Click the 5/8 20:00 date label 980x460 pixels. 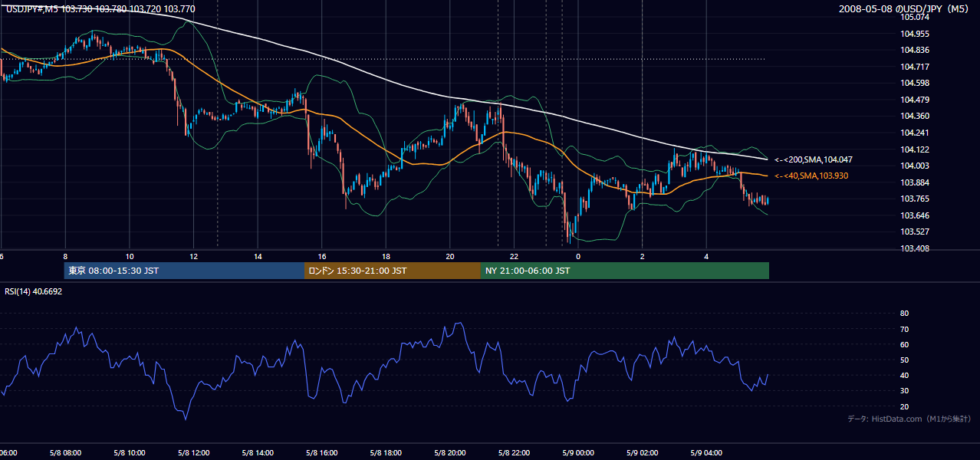click(449, 452)
